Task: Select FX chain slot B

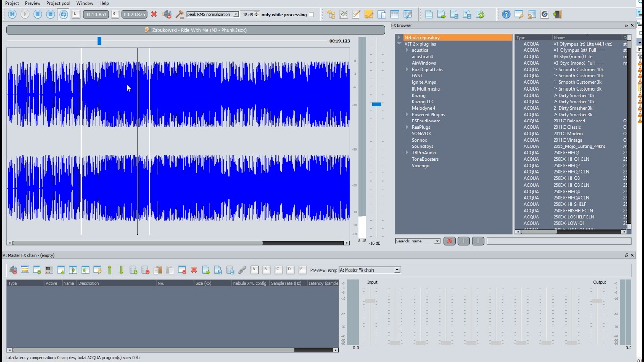Action: click(266, 270)
